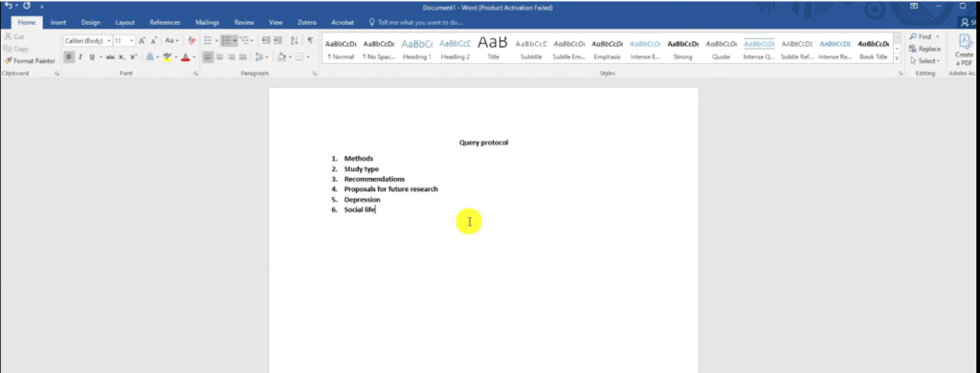Open font color dropdown arrow
This screenshot has width=980, height=373.
[193, 56]
